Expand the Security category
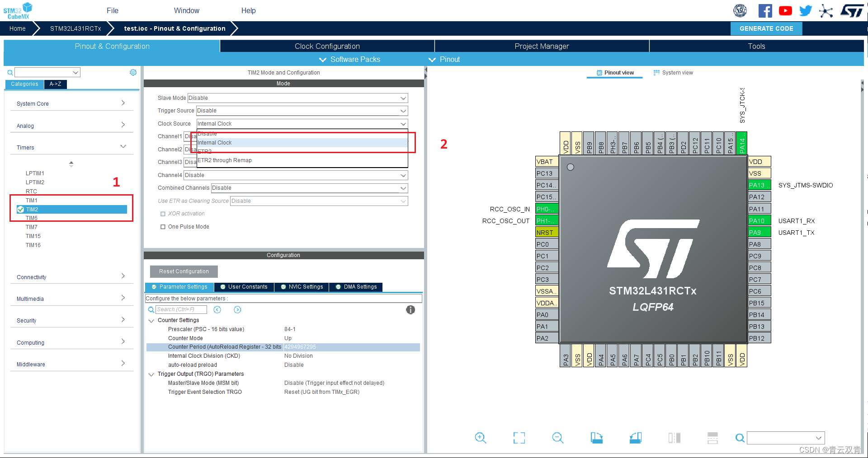868x458 pixels. pos(71,320)
